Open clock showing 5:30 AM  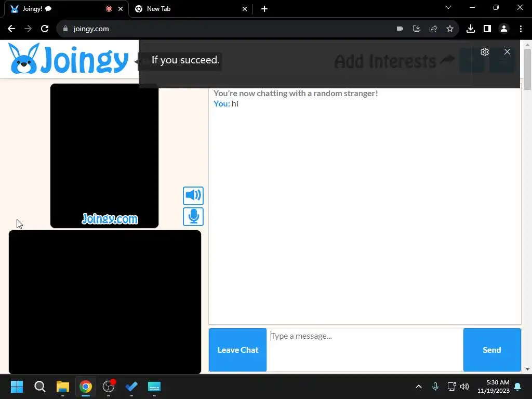tap(494, 387)
